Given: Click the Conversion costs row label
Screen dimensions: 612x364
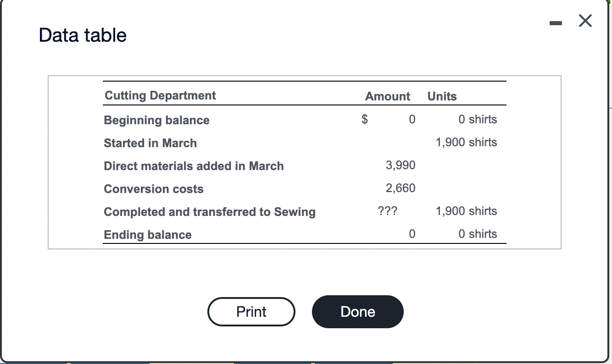Looking at the screenshot, I should (x=154, y=189).
